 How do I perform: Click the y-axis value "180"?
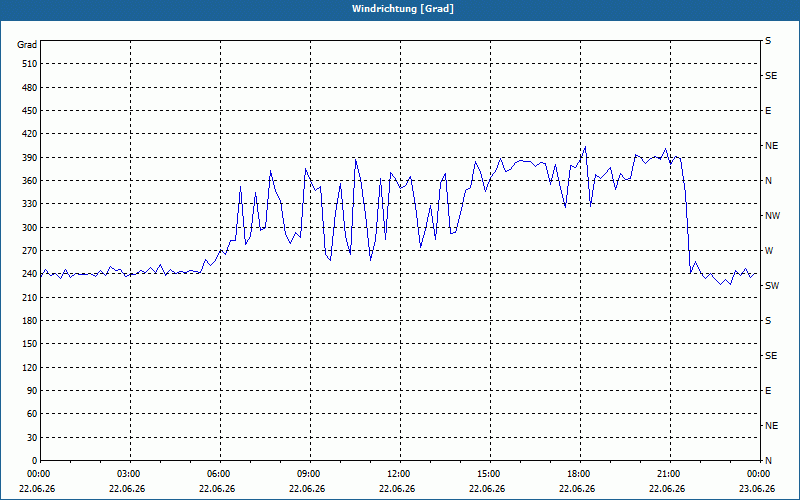point(30,321)
